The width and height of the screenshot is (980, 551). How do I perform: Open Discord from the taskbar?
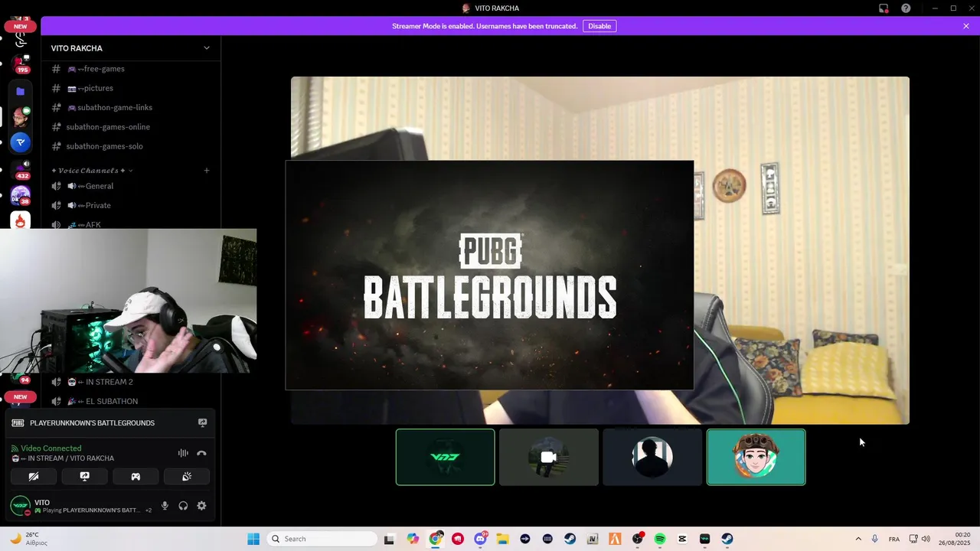(481, 539)
